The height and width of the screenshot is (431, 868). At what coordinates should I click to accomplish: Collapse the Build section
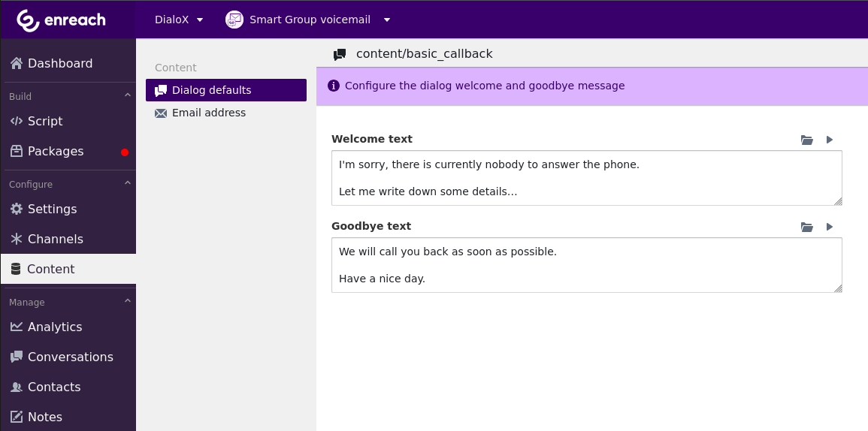click(127, 95)
